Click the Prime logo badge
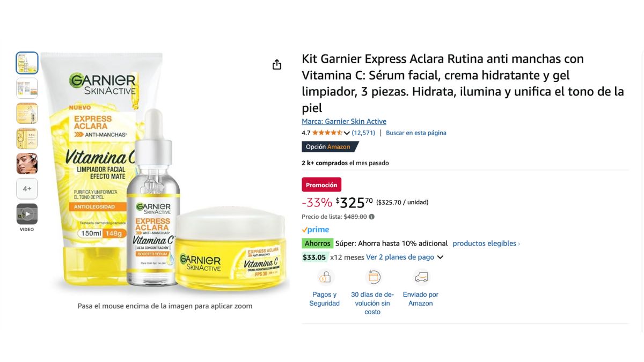 (316, 230)
